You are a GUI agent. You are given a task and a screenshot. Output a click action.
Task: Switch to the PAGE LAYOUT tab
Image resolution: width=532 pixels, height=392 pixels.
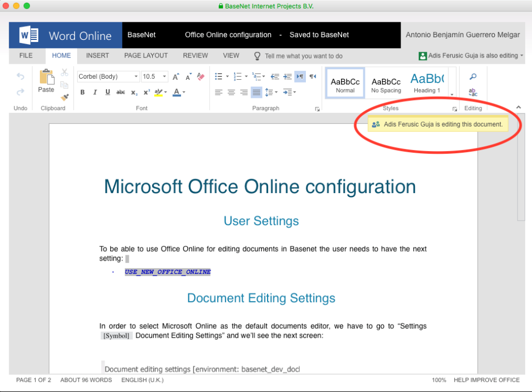[146, 56]
